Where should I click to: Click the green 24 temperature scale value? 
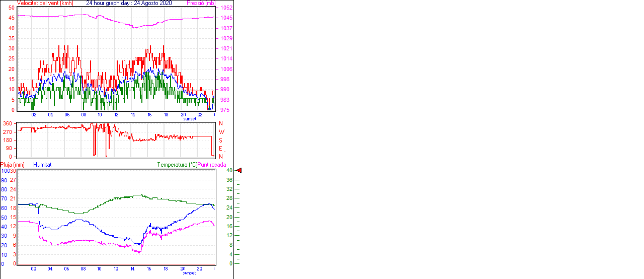229,208
